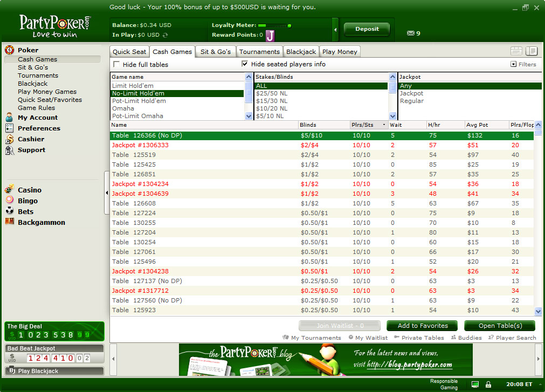Sort by Avg Pot column header
Image resolution: width=545 pixels, height=392 pixels.
[x=486, y=125]
